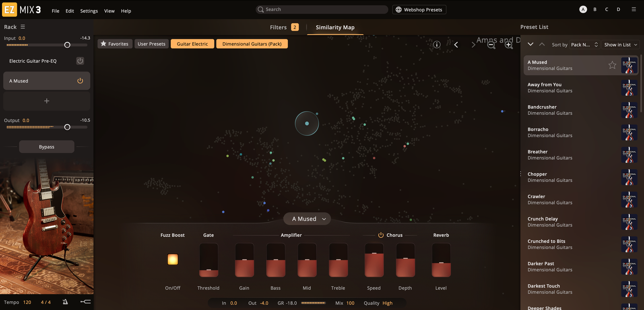Click the Output level slider handle
The image size is (644, 310).
(x=67, y=127)
